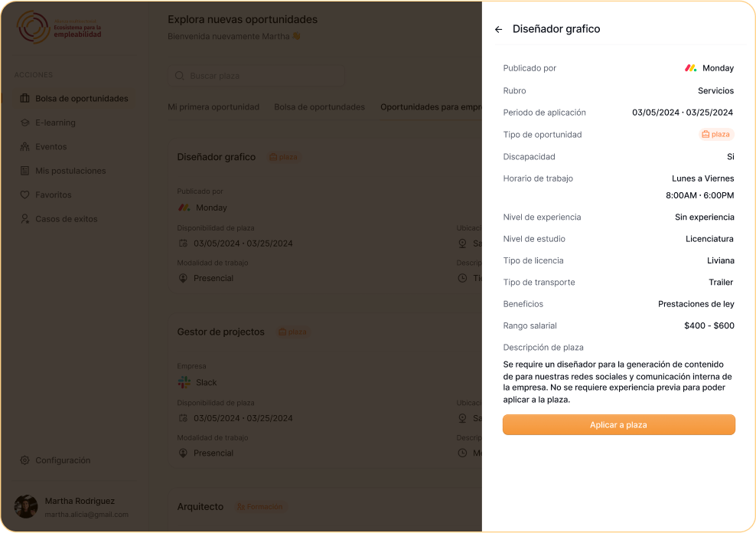This screenshot has width=756, height=533.
Task: Click the Slack logo on Gestor card
Action: pyautogui.click(x=184, y=382)
